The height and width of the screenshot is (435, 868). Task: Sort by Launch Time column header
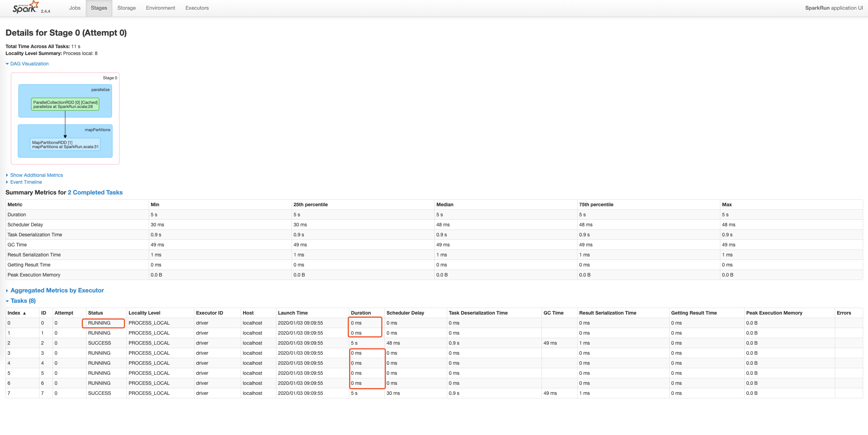[293, 313]
